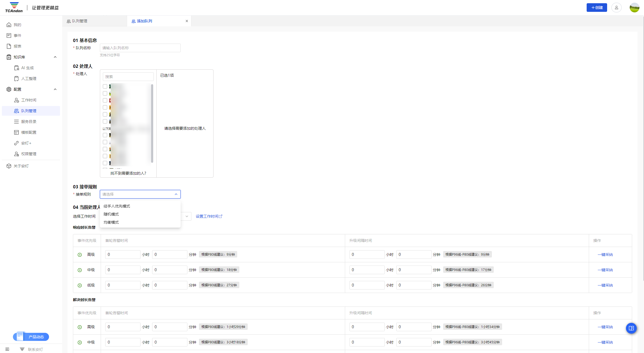Image resolution: width=644 pixels, height=353 pixels.
Task: Open 安灯+ link icon in sidebar
Action: (x=16, y=143)
